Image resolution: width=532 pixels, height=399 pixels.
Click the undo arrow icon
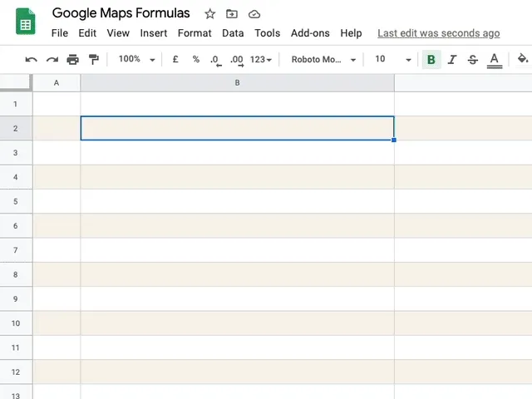[x=32, y=59]
